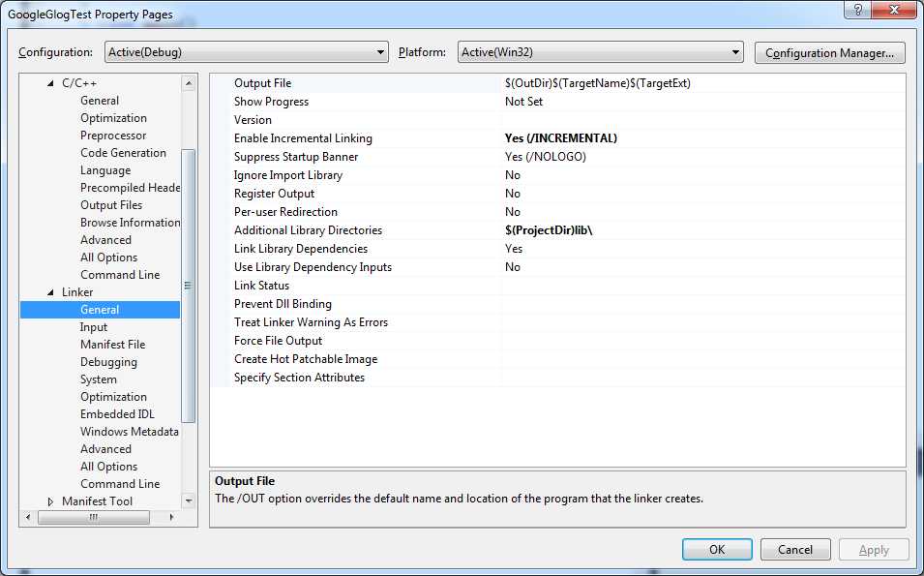
Task: Select the Windows Metadata page
Action: (x=129, y=432)
